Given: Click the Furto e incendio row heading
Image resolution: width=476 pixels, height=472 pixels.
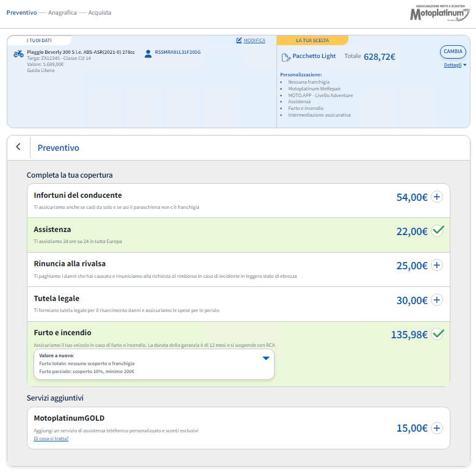Looking at the screenshot, I should click(x=62, y=333).
